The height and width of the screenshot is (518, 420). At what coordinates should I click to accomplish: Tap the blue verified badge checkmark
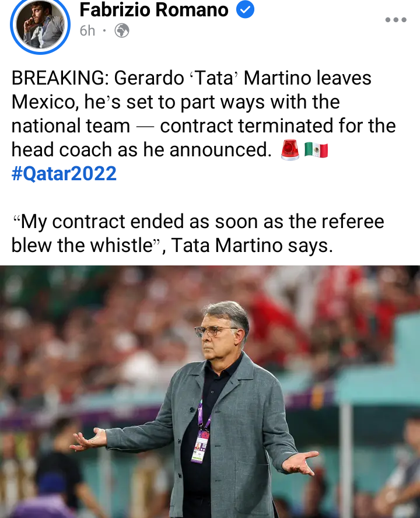(245, 9)
